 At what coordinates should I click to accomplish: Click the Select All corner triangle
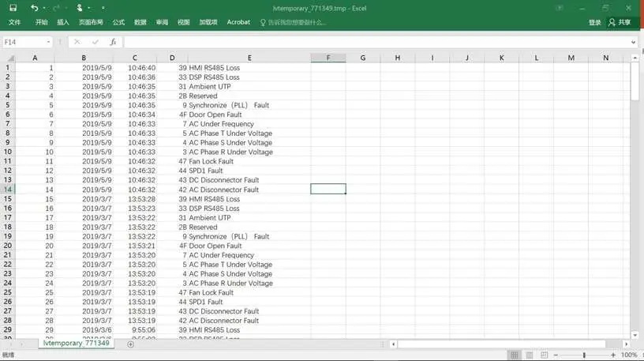(9, 58)
